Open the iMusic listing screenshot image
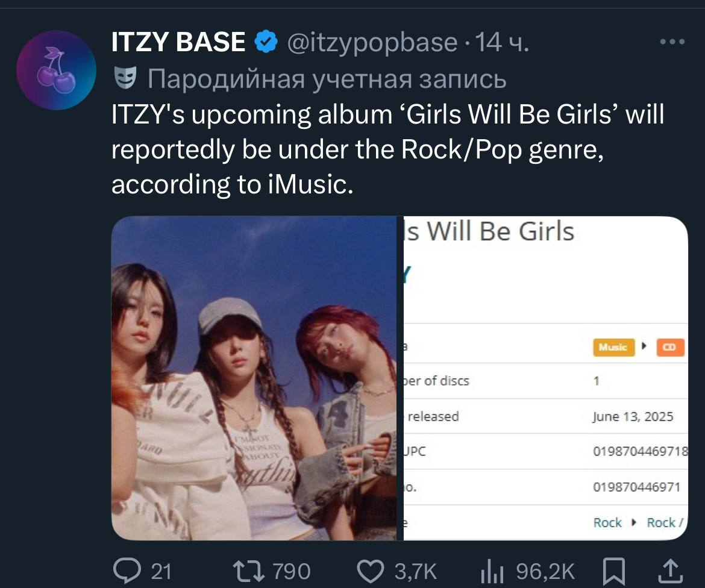The image size is (705, 588). 545,378
